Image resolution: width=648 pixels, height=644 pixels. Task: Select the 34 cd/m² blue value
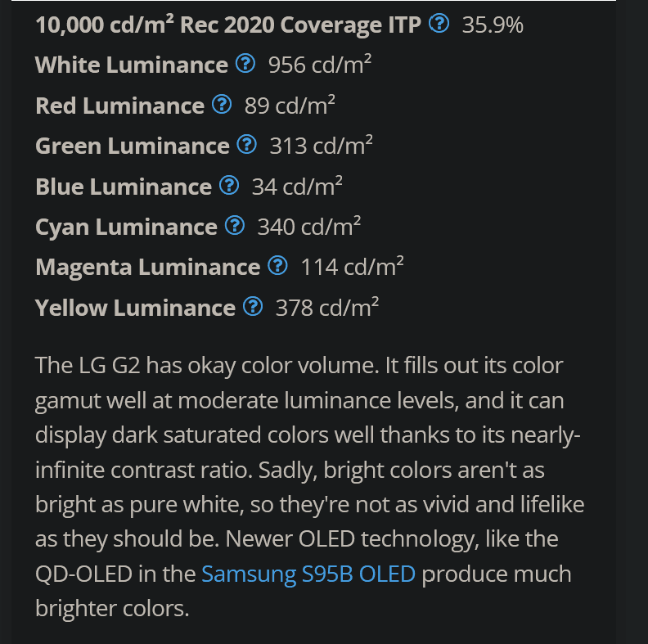297,186
